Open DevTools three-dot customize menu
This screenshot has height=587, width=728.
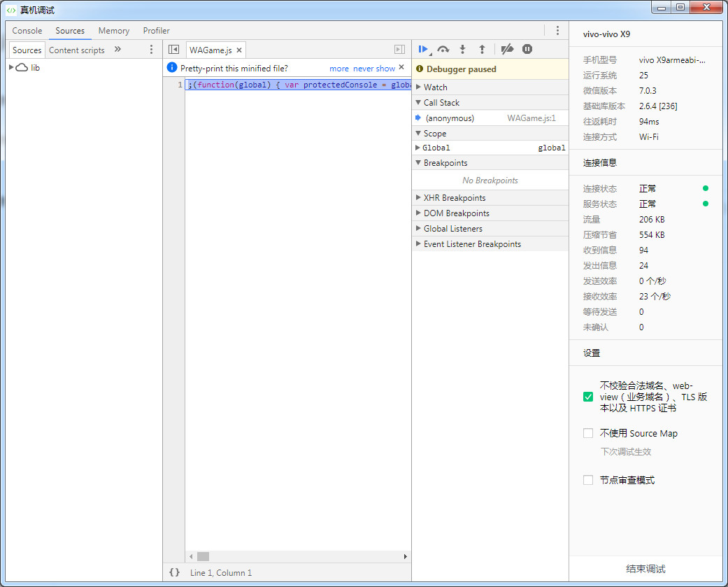pos(557,30)
